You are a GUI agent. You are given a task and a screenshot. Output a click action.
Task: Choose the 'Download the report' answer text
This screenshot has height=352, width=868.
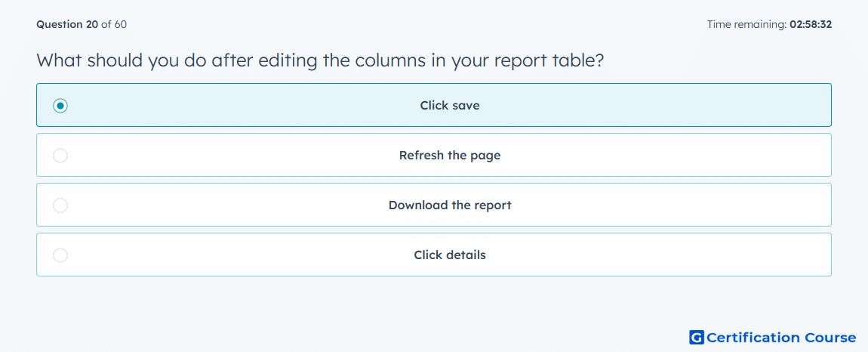click(x=450, y=205)
